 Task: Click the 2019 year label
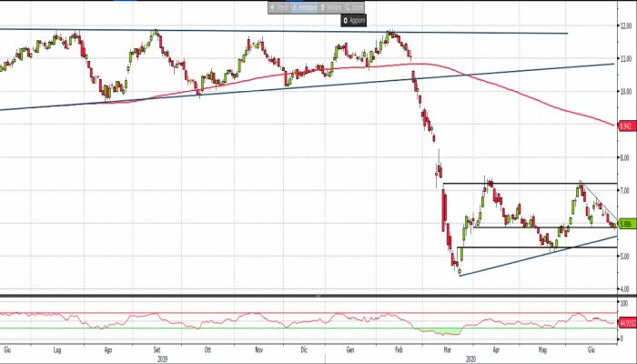tap(162, 359)
